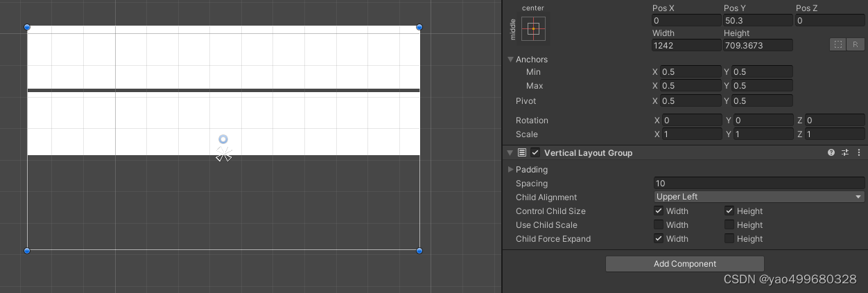Click the Use Child Scale label
The height and width of the screenshot is (293, 868).
[x=546, y=225]
